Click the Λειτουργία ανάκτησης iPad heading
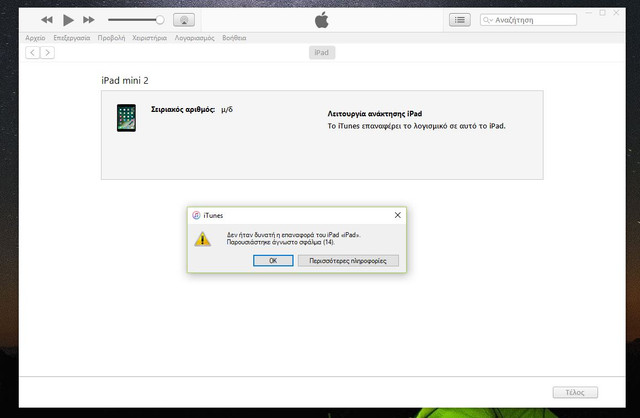 click(x=375, y=114)
